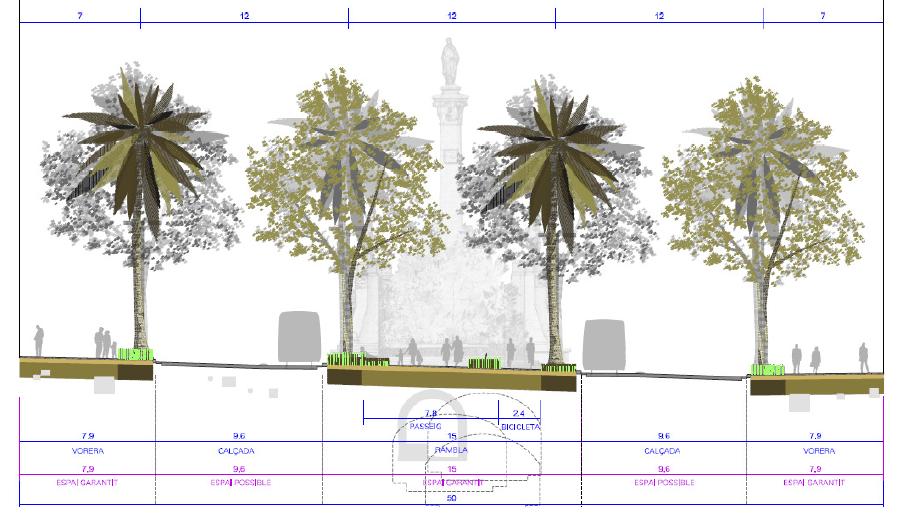This screenshot has width=901, height=520.
Task: Click the total width dimension 50
Action: 451,498
